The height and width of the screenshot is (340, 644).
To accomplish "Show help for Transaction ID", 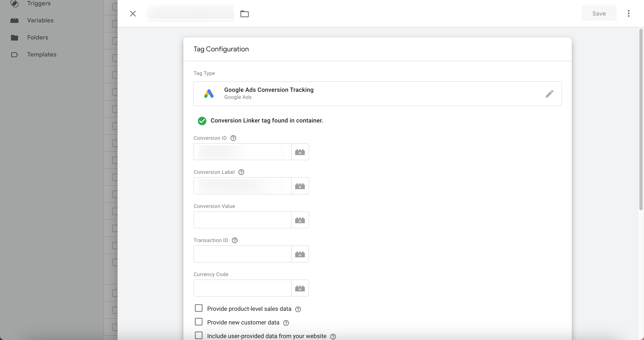I will point(234,240).
